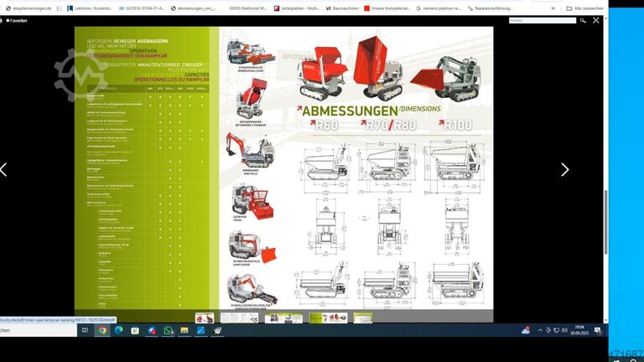644x362 pixels.
Task: Open Microsoft Edge from taskbar
Action: 119,330
